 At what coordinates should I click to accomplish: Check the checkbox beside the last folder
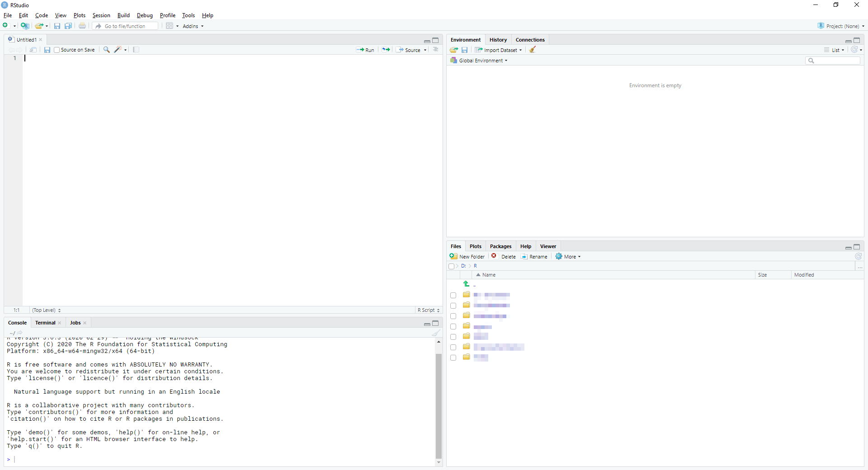click(453, 357)
